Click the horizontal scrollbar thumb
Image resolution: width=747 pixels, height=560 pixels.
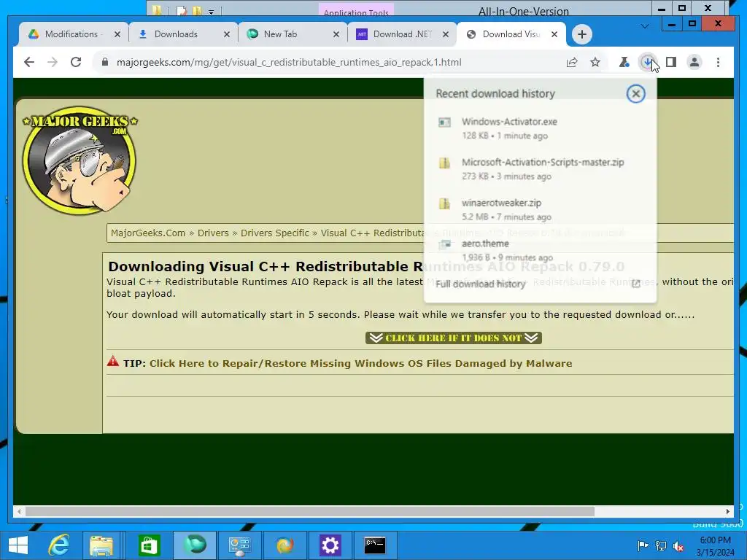pyautogui.click(x=309, y=511)
